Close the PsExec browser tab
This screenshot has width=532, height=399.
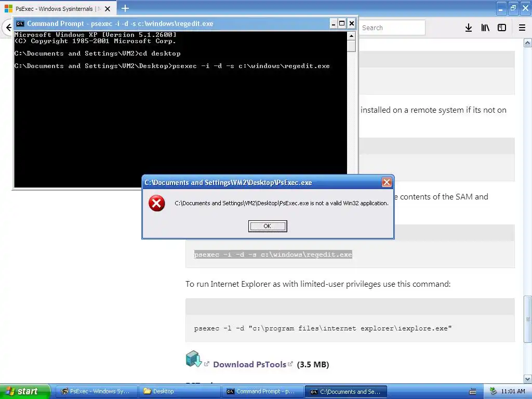point(108,9)
